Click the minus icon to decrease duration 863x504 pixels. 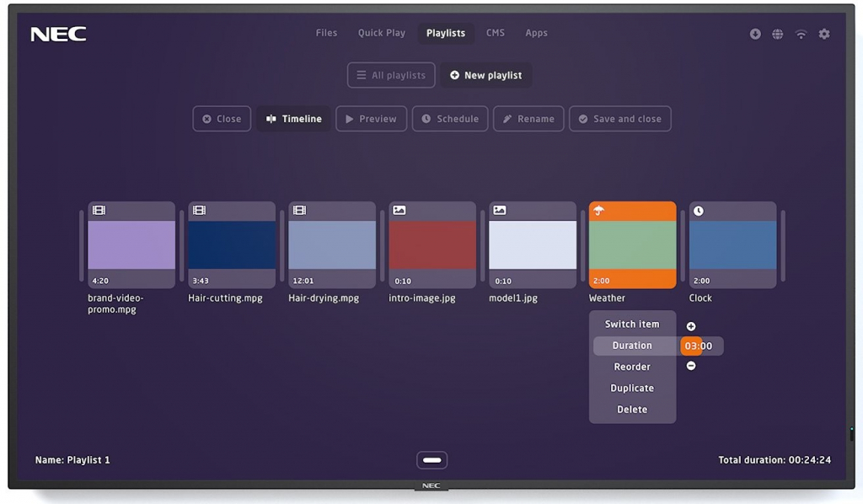click(x=691, y=366)
